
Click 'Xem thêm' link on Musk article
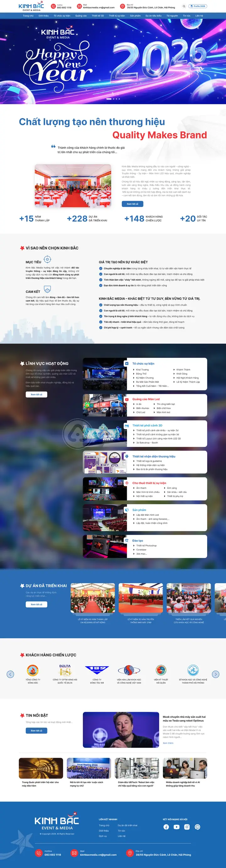[x=168, y=743]
